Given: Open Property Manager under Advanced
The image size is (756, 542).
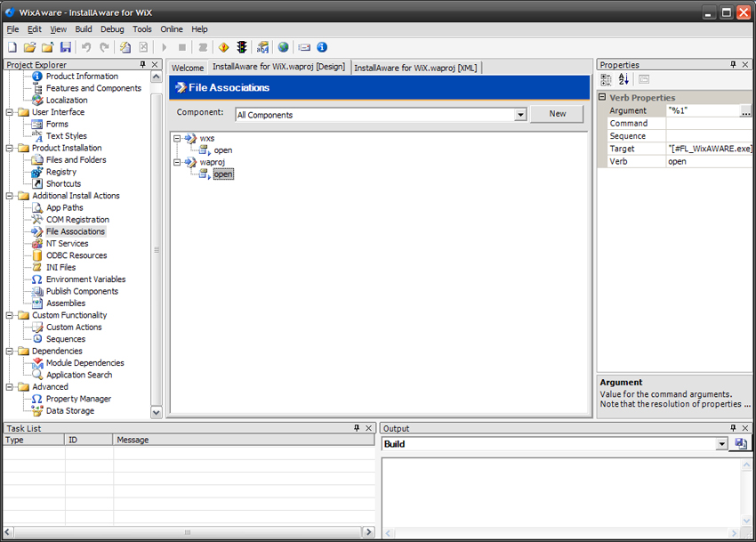Looking at the screenshot, I should [x=78, y=399].
